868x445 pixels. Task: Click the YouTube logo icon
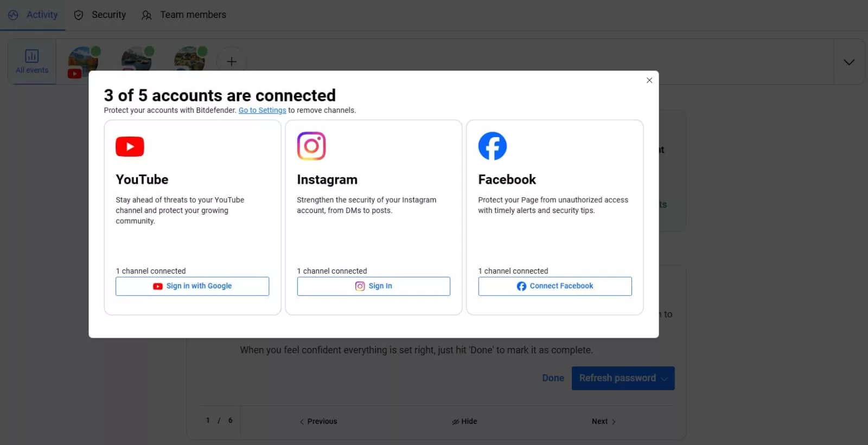(x=130, y=146)
